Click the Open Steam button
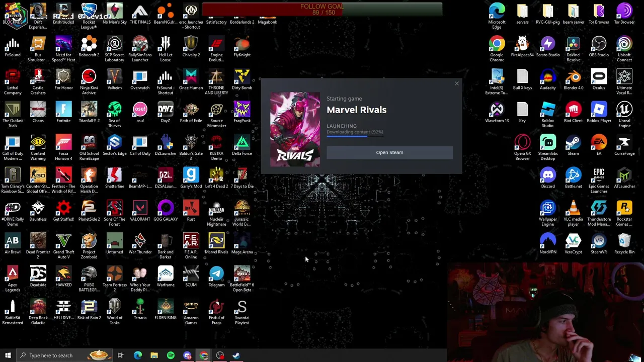Viewport: 644px width, 362px height. click(389, 152)
